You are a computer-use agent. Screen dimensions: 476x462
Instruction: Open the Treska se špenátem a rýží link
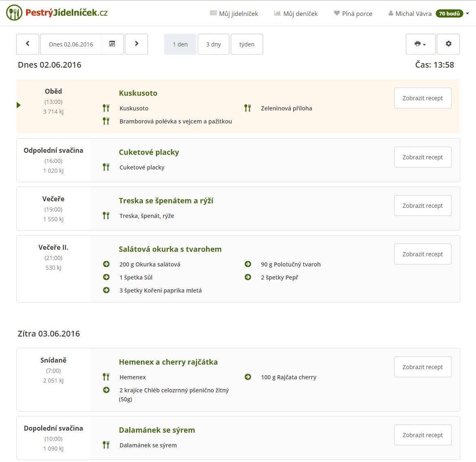click(166, 200)
